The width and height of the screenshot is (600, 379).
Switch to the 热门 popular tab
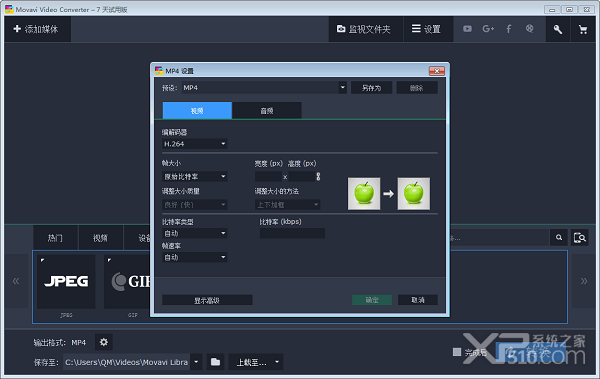(x=55, y=238)
